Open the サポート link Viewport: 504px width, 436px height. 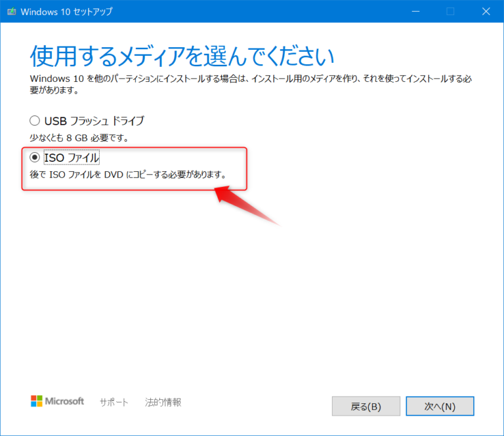[x=114, y=402]
